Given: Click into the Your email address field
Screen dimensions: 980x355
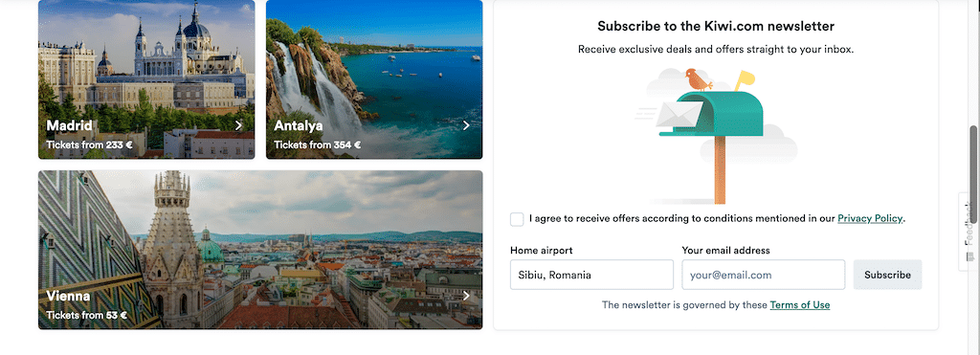Looking at the screenshot, I should [x=763, y=275].
